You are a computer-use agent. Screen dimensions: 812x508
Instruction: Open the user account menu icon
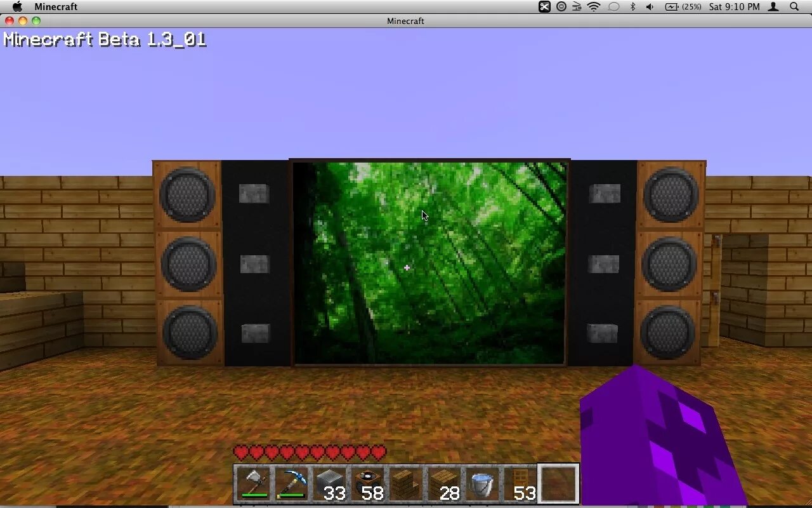[x=773, y=6]
